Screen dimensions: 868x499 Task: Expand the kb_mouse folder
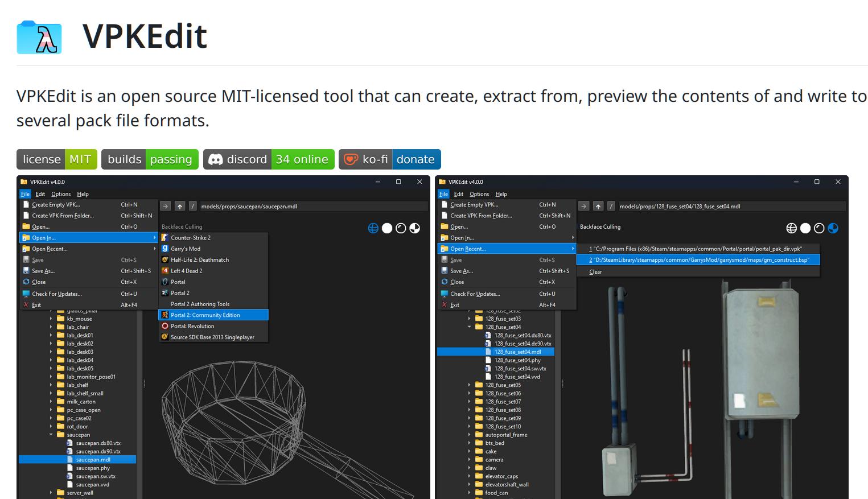[x=51, y=319]
